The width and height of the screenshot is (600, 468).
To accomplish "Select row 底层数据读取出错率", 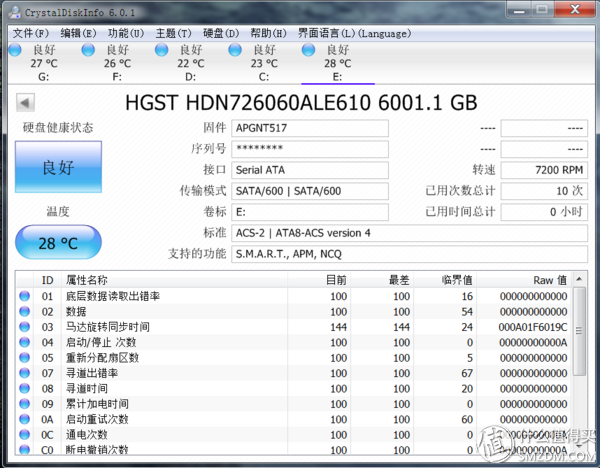I will click(294, 296).
